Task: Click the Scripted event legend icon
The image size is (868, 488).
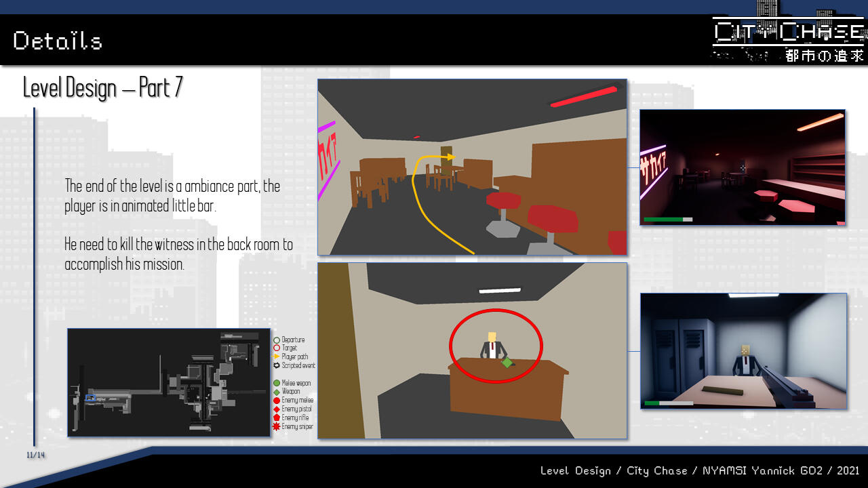Action: (277, 365)
